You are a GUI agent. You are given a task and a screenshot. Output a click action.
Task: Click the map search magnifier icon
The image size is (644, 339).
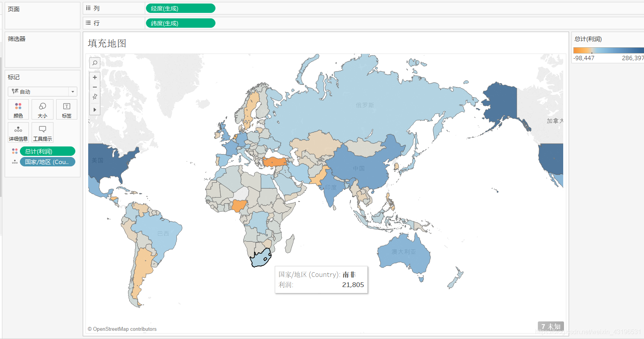tap(94, 63)
